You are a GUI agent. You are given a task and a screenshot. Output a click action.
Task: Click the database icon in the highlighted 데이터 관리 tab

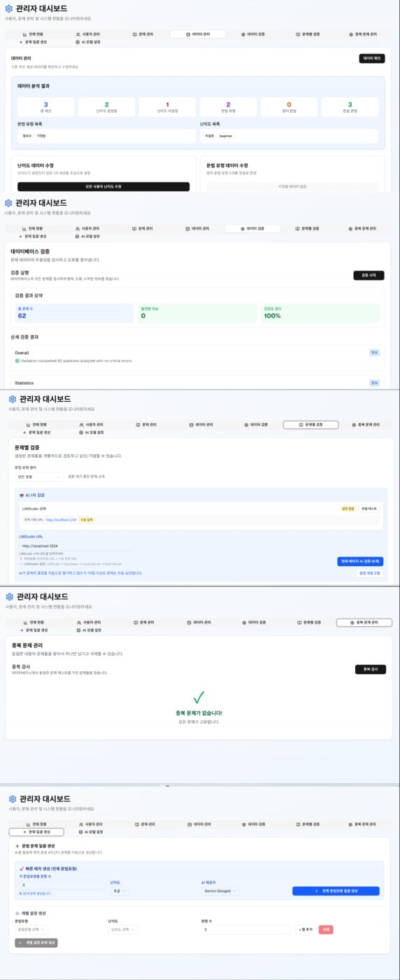[187, 34]
